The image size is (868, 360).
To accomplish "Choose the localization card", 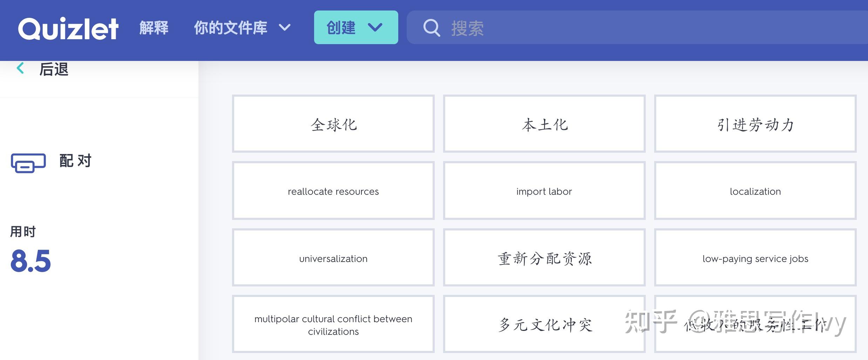I will click(x=755, y=191).
